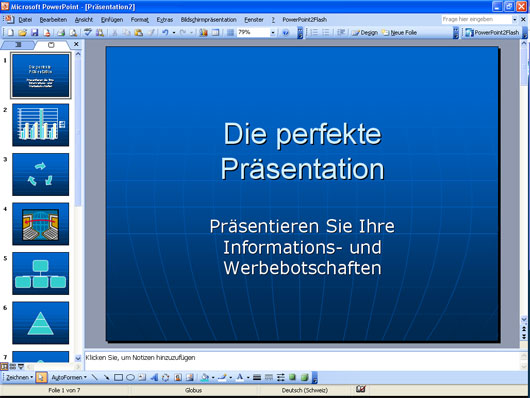Select the font color A button
The height and width of the screenshot is (398, 530).
(240, 377)
